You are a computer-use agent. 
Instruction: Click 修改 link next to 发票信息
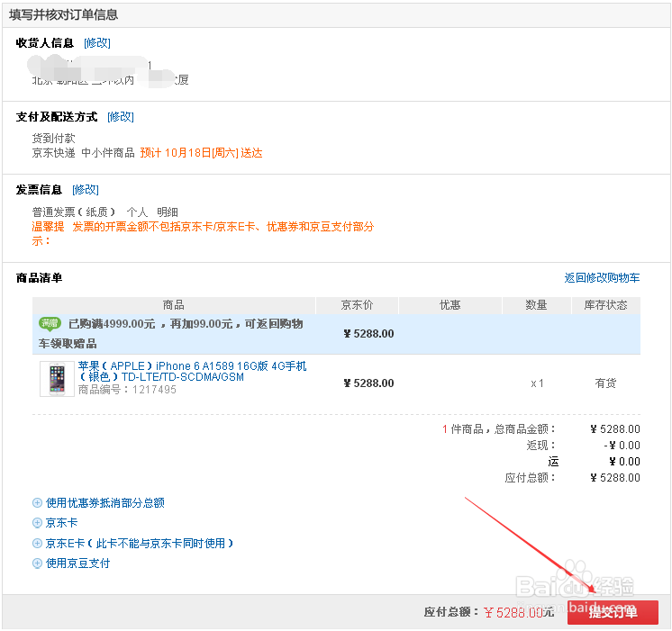(x=86, y=189)
